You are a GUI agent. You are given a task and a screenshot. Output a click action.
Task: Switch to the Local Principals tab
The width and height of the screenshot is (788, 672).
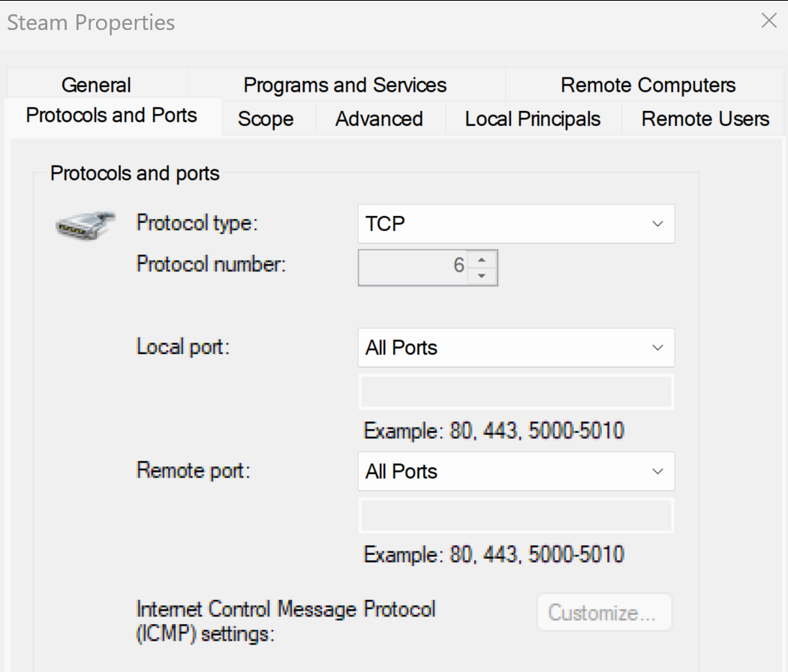(x=533, y=119)
